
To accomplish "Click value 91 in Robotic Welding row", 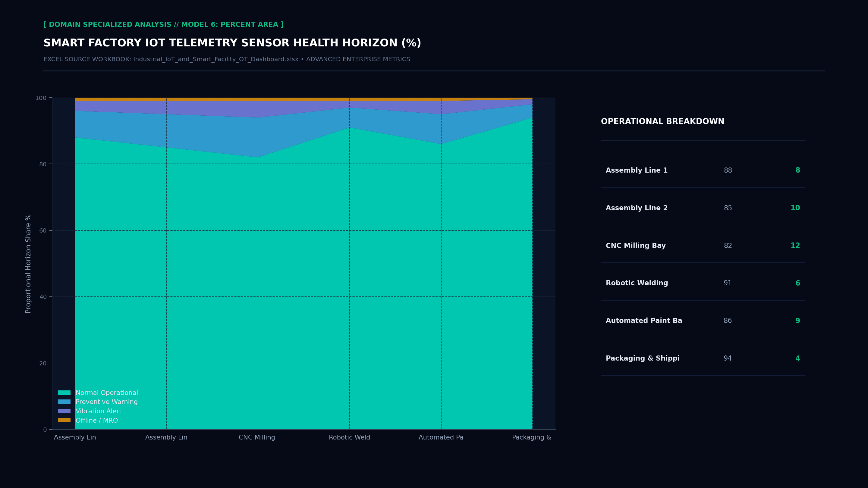I will coord(728,283).
